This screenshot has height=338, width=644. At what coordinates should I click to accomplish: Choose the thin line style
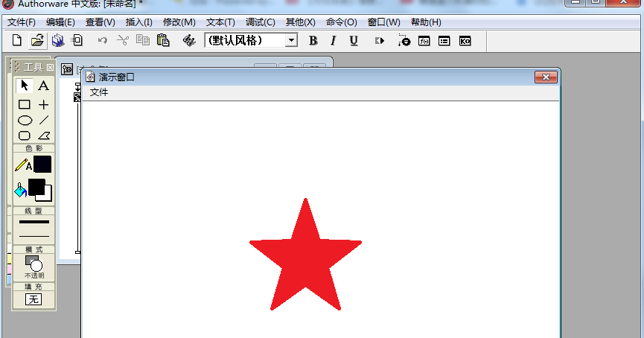[34, 236]
